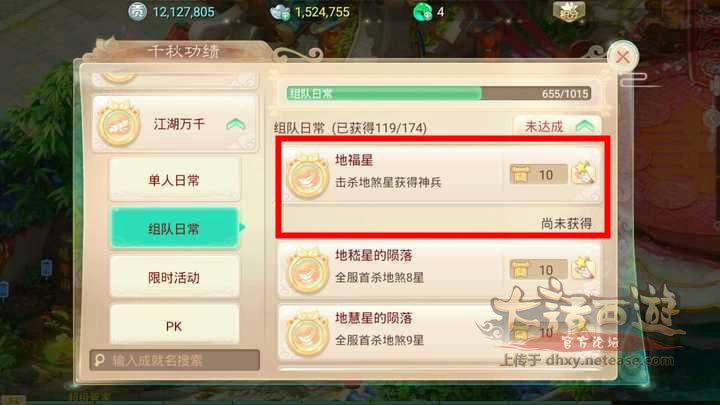
Task: Select the highlighted 组队日常 tab
Action: click(x=174, y=228)
